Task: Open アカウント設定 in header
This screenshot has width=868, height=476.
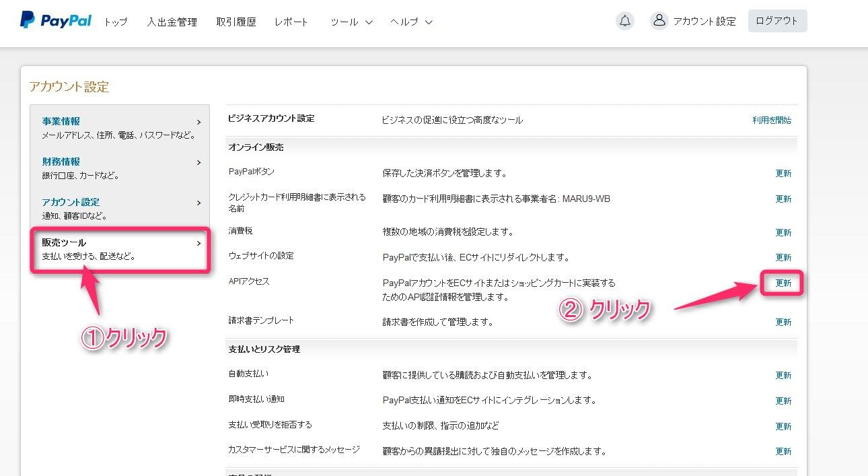Action: [x=704, y=22]
